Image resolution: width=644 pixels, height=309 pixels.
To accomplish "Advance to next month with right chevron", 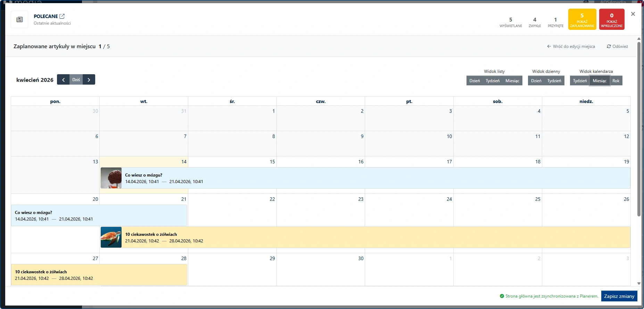I will coord(89,80).
